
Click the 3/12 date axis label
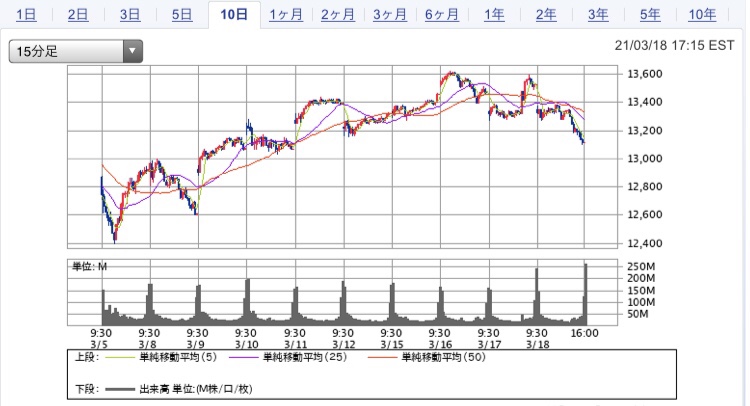(x=343, y=345)
